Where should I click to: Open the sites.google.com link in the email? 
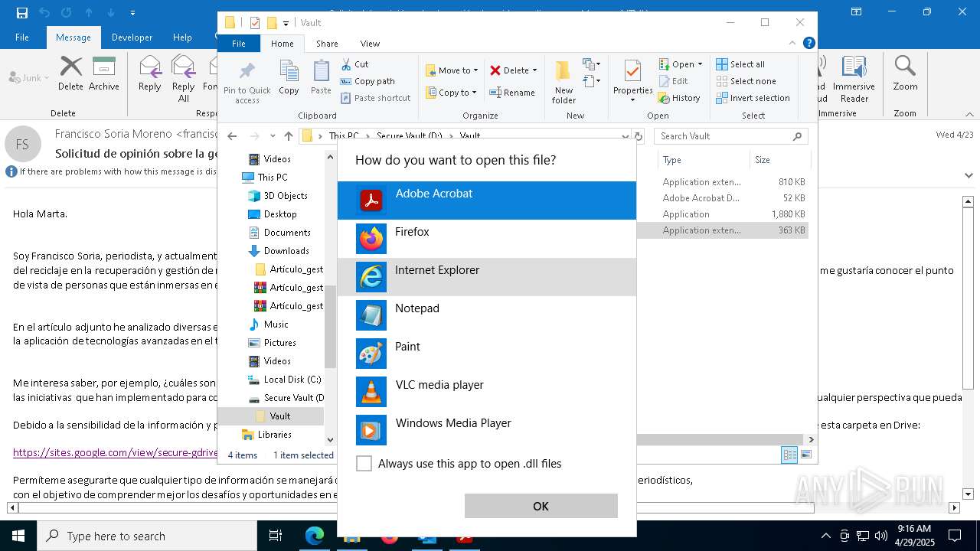pos(116,452)
